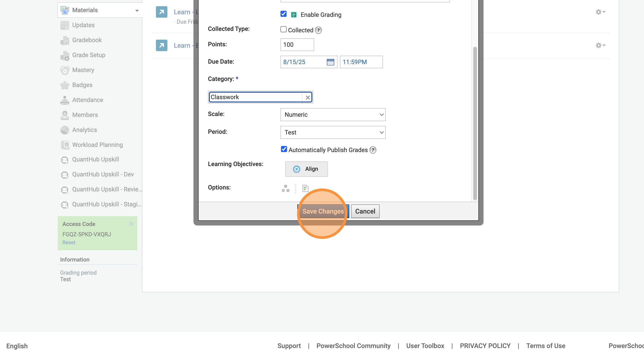Open the Attendance sidebar item
The height and width of the screenshot is (360, 644).
click(x=87, y=100)
